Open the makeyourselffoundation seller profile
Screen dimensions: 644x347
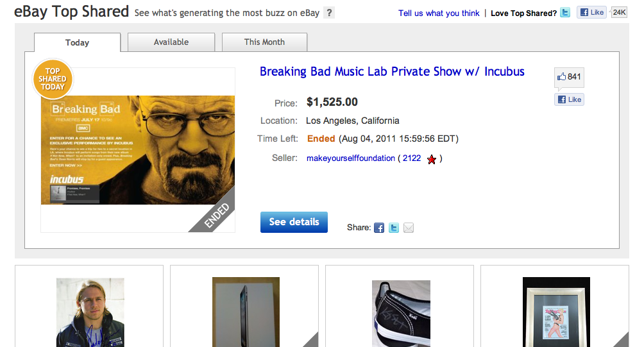pyautogui.click(x=351, y=158)
